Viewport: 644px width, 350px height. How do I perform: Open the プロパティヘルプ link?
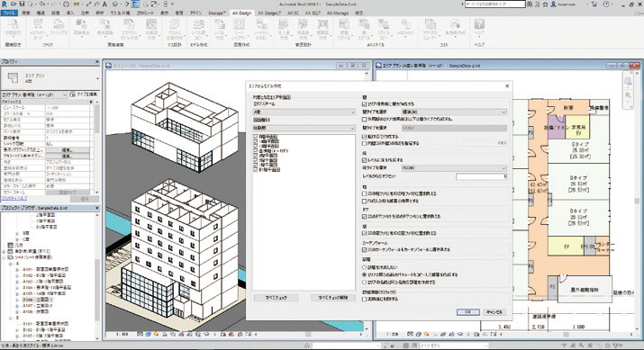click(x=14, y=198)
